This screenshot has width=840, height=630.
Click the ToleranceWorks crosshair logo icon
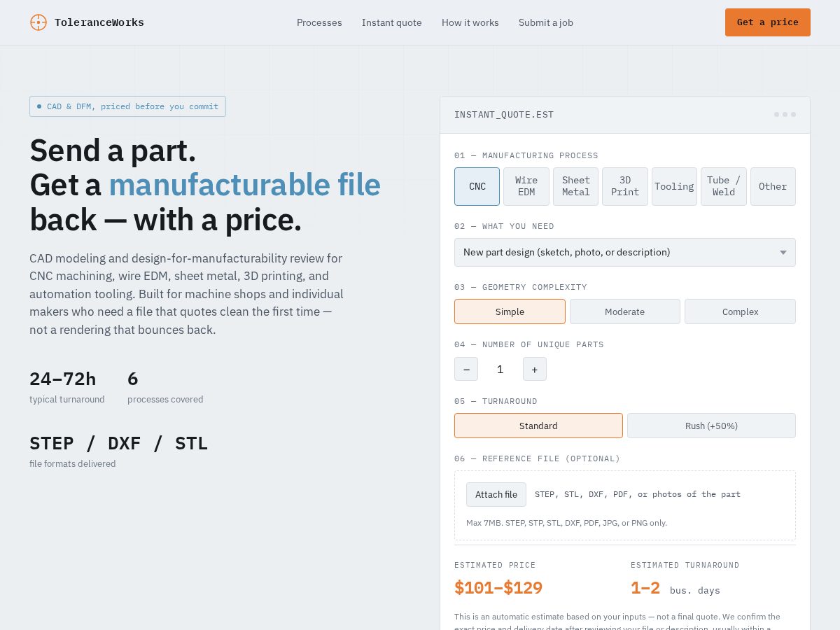coord(38,22)
